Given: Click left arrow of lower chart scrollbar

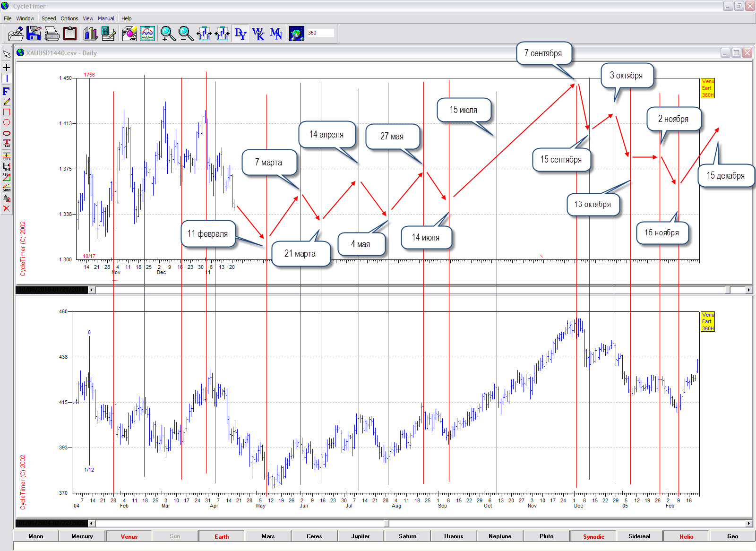Looking at the screenshot, I should pyautogui.click(x=92, y=523).
